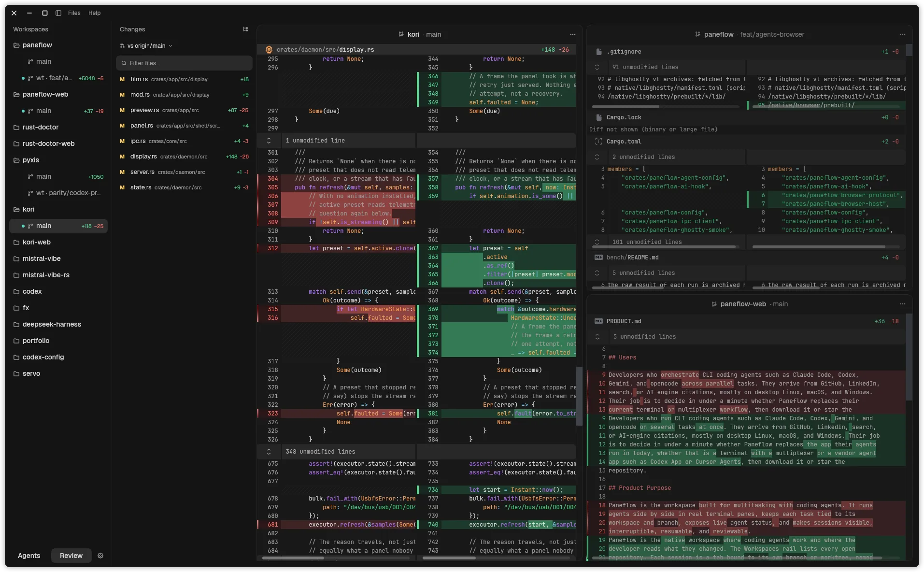Select the kori main branch

coord(58,226)
